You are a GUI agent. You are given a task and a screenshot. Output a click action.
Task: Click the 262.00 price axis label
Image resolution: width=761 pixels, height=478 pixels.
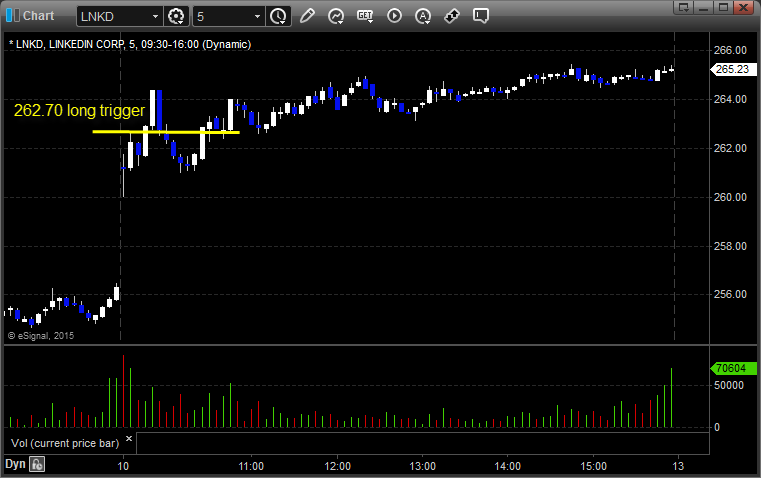pyautogui.click(x=730, y=148)
